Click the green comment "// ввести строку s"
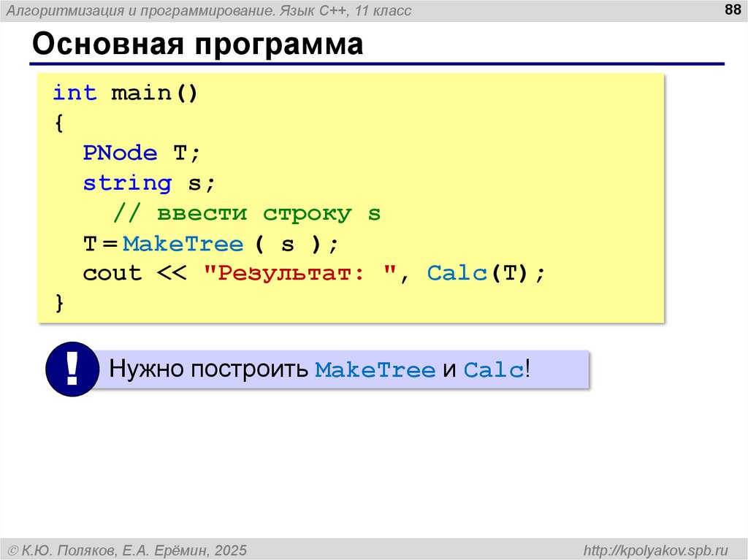This screenshot has width=748, height=560. [246, 214]
